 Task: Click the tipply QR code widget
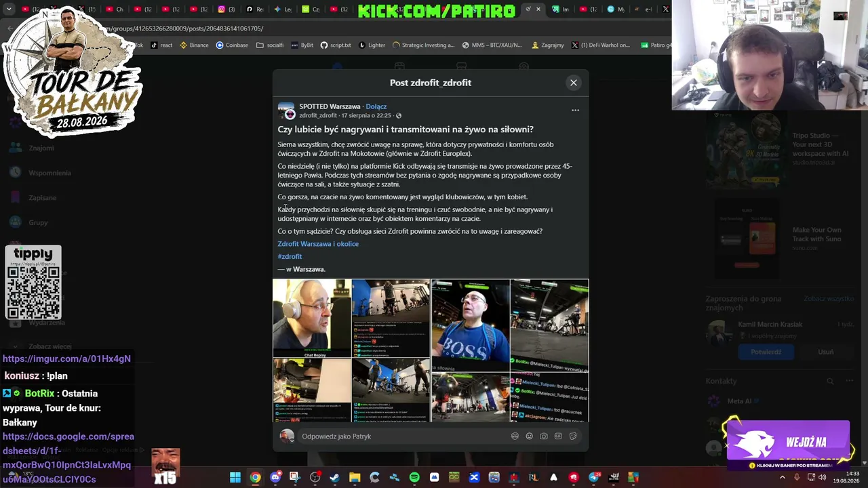(x=33, y=283)
